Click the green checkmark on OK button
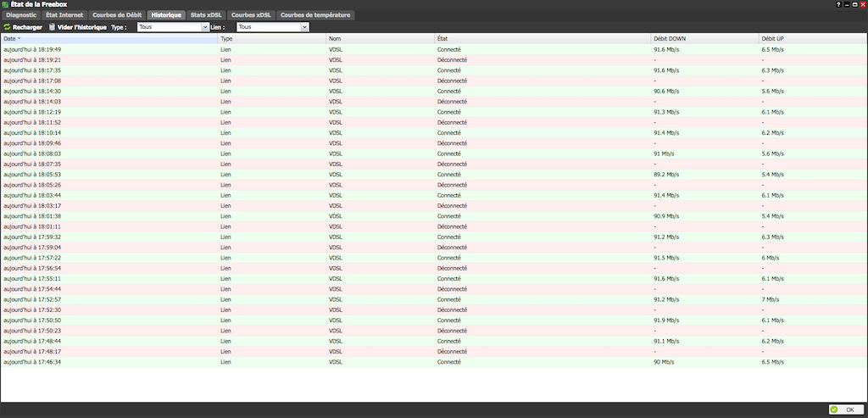 click(x=834, y=410)
